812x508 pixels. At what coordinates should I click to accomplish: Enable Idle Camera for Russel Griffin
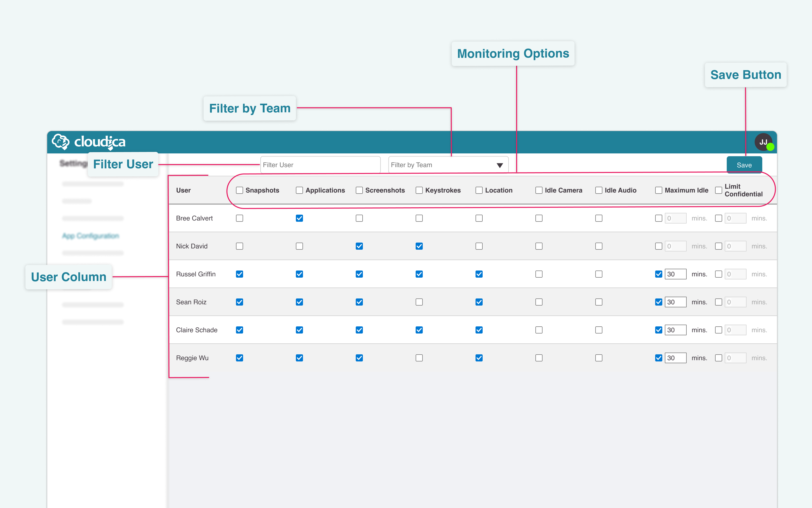539,274
